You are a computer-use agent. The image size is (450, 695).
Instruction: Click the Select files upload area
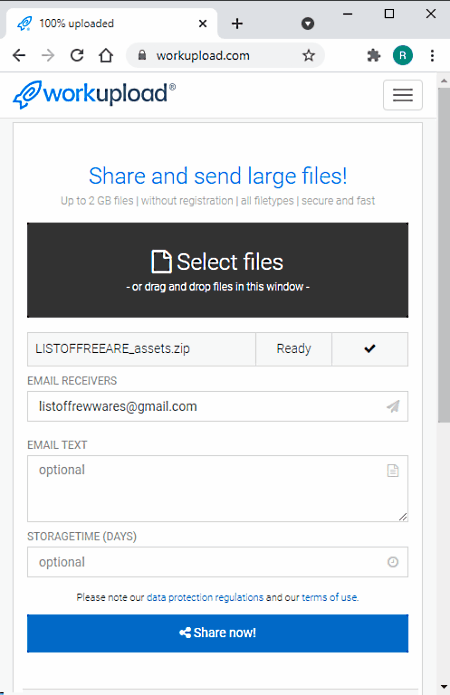pyautogui.click(x=218, y=270)
